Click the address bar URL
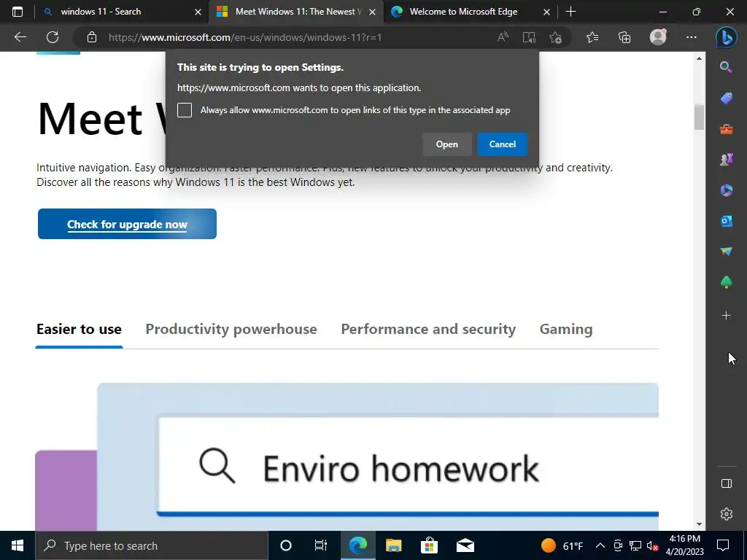 pos(245,37)
